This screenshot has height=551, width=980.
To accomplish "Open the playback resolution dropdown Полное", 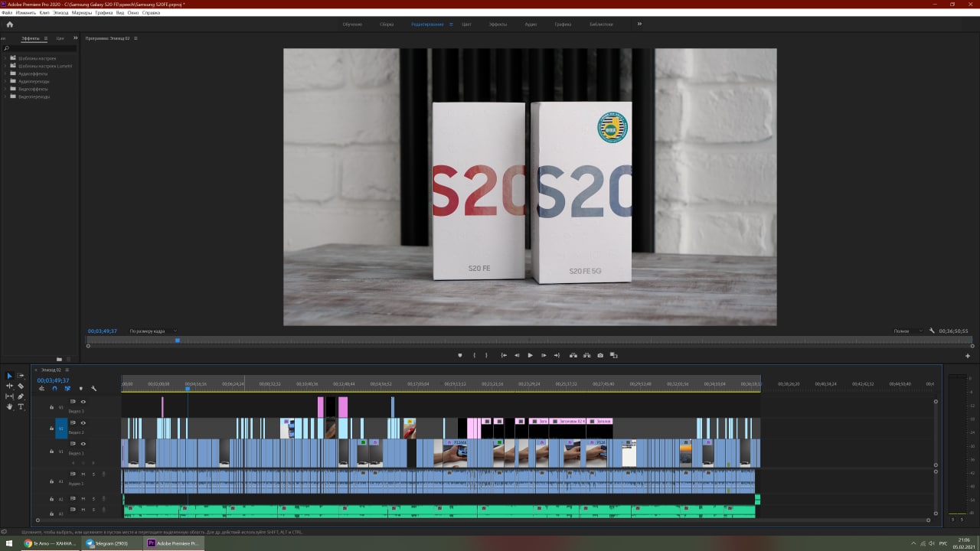I will 909,331.
